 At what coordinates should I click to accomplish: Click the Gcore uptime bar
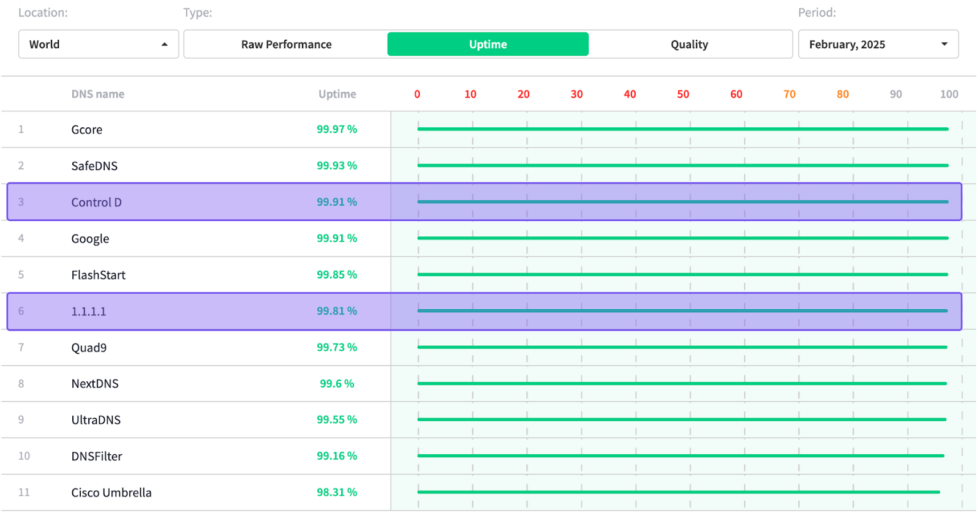tap(683, 129)
